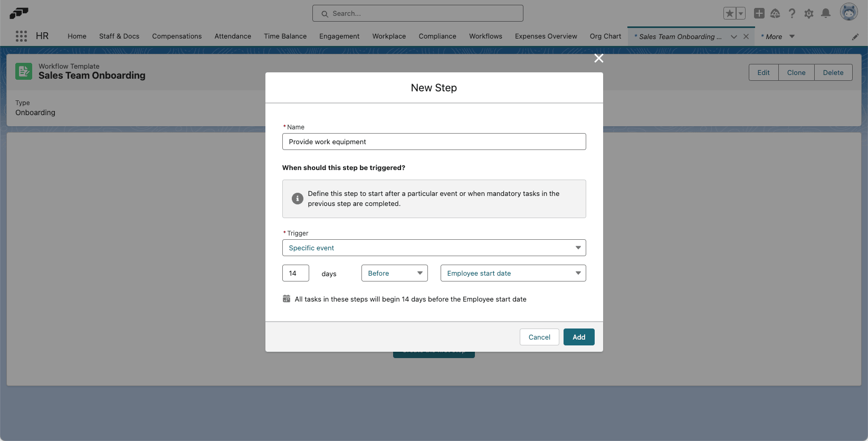
Task: Click the Delete button
Action: (x=833, y=72)
